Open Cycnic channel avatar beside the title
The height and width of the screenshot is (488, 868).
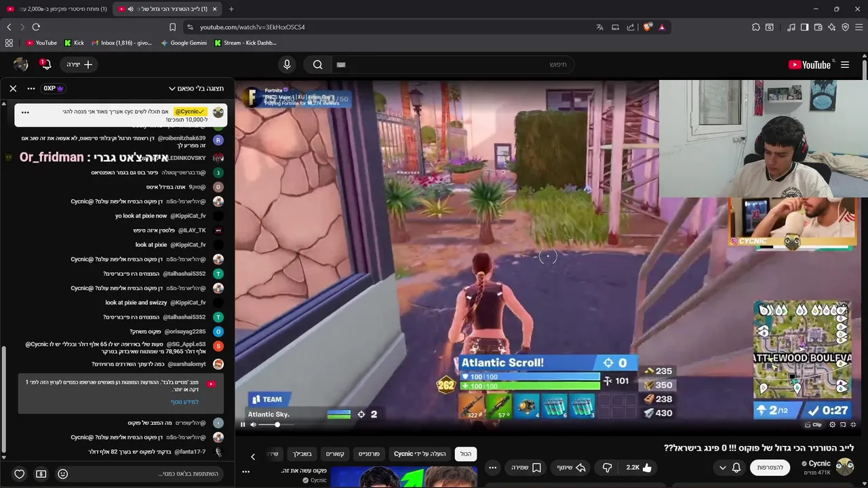(844, 467)
